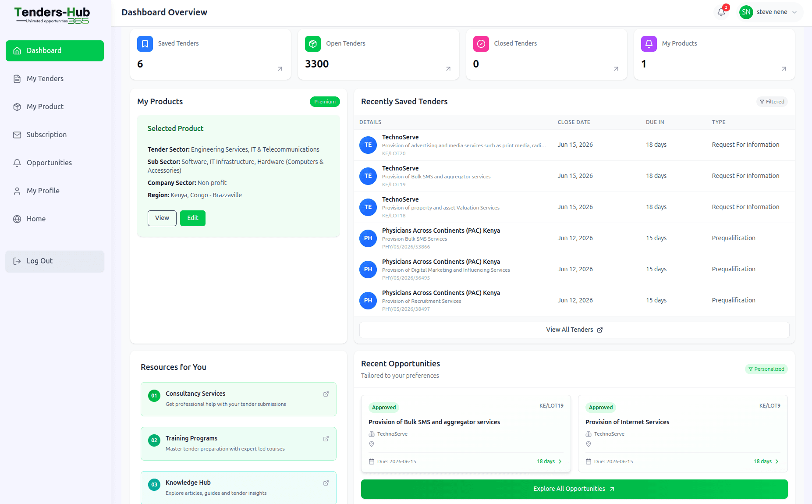Click the Personalized tag
This screenshot has width=812, height=504.
tap(766, 369)
